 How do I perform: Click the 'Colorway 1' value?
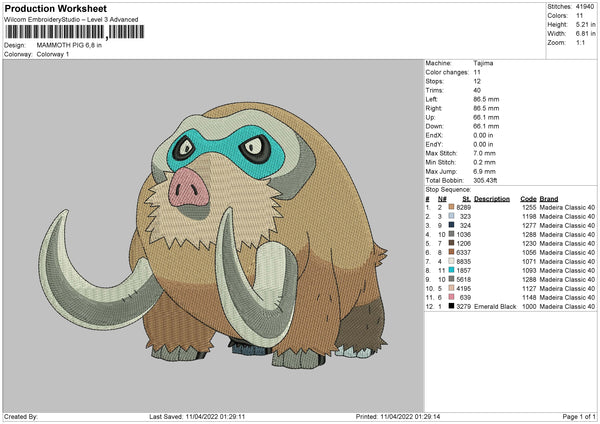53,54
